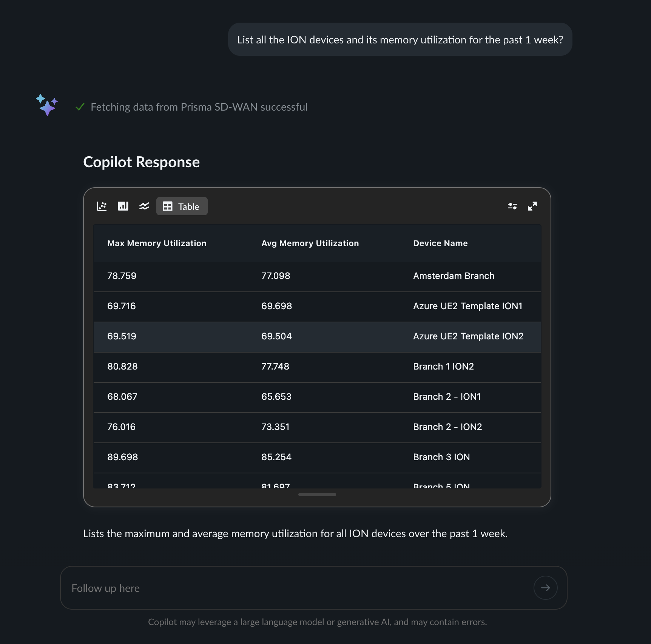This screenshot has width=651, height=644.
Task: Click the Branch 3 ION device cell
Action: [x=441, y=457]
